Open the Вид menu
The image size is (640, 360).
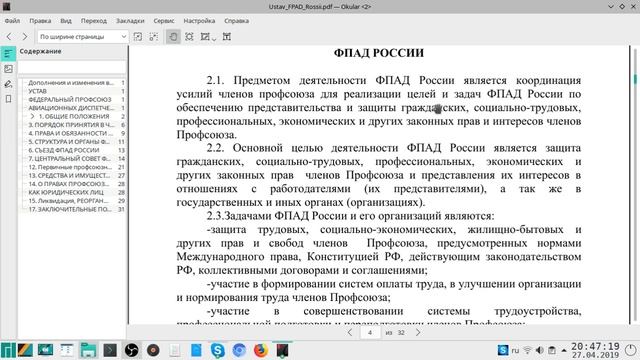[66, 21]
